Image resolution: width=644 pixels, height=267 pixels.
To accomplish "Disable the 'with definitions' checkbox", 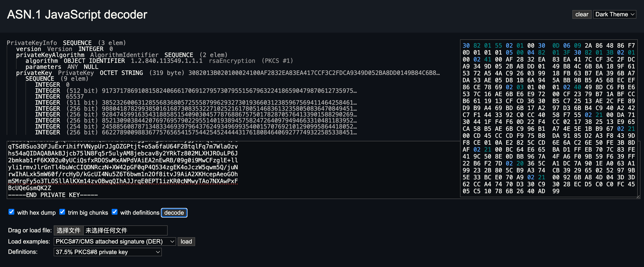I will tap(115, 212).
